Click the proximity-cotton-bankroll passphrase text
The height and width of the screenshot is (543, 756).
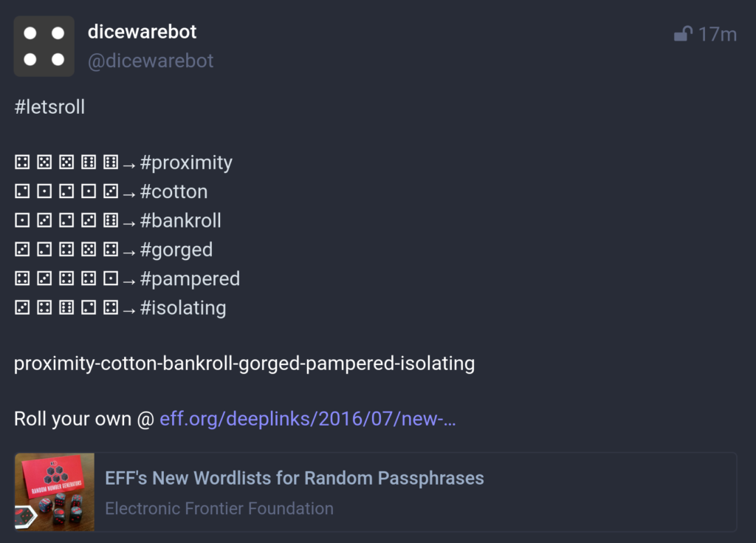244,363
